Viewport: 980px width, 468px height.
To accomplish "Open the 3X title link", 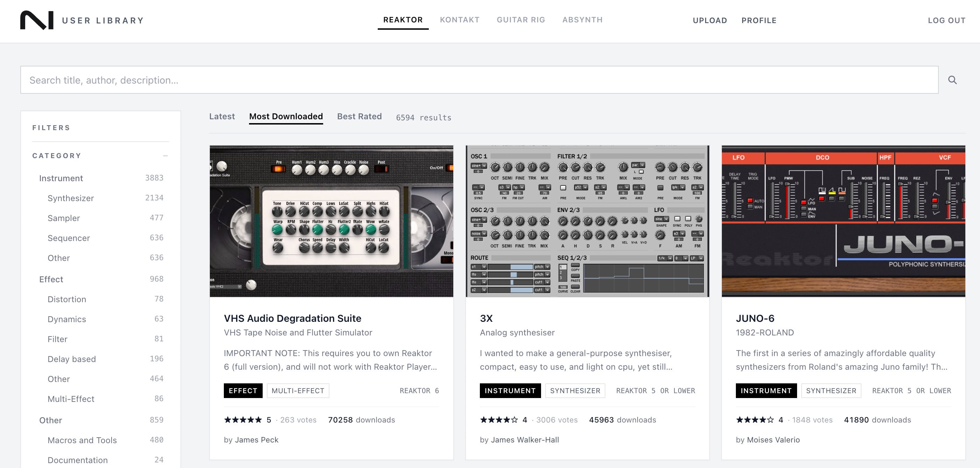I will (486, 318).
